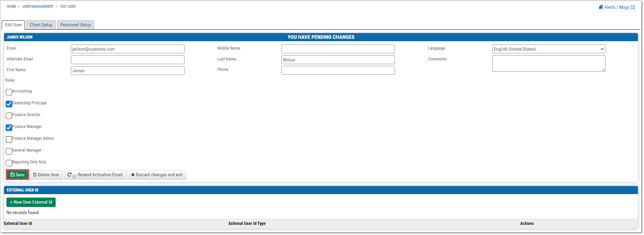Check the Finance Manager Admin role

[x=9, y=139]
